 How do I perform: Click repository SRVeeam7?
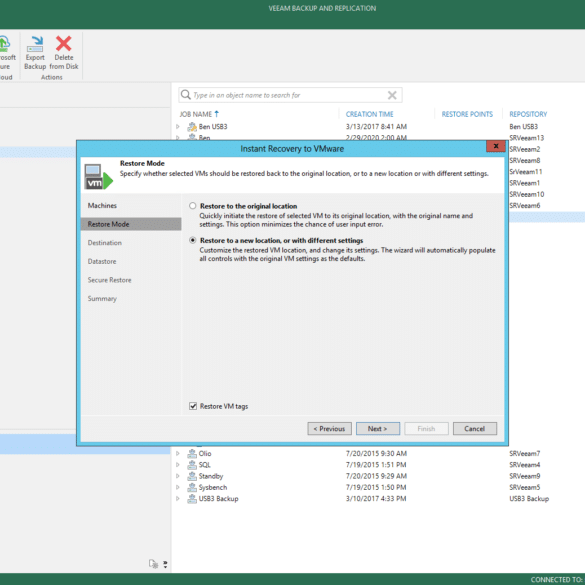(525, 454)
